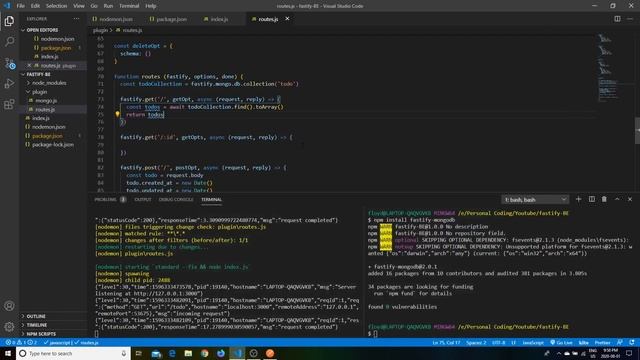
Task: Open the Help menu
Action: click(x=151, y=6)
